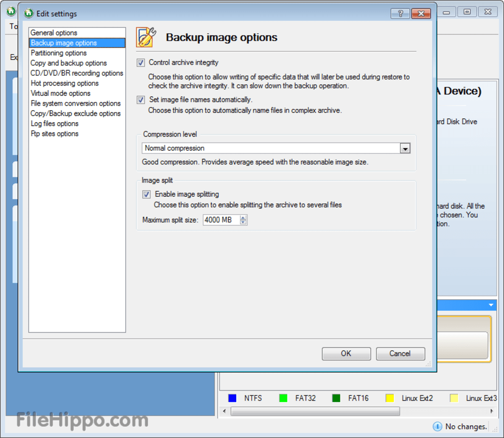Select Hot processing options

coord(64,83)
